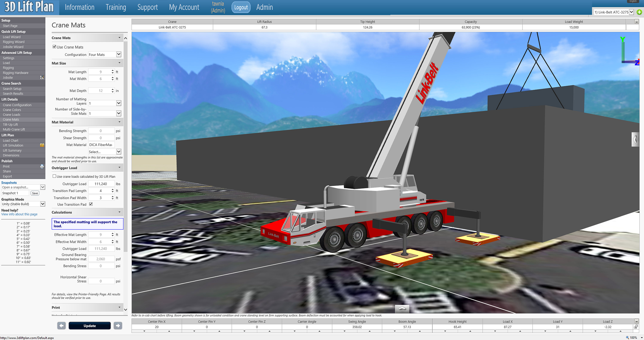Click the printer icon beside Print
Screen dimensions: 644x340
pos(42,166)
